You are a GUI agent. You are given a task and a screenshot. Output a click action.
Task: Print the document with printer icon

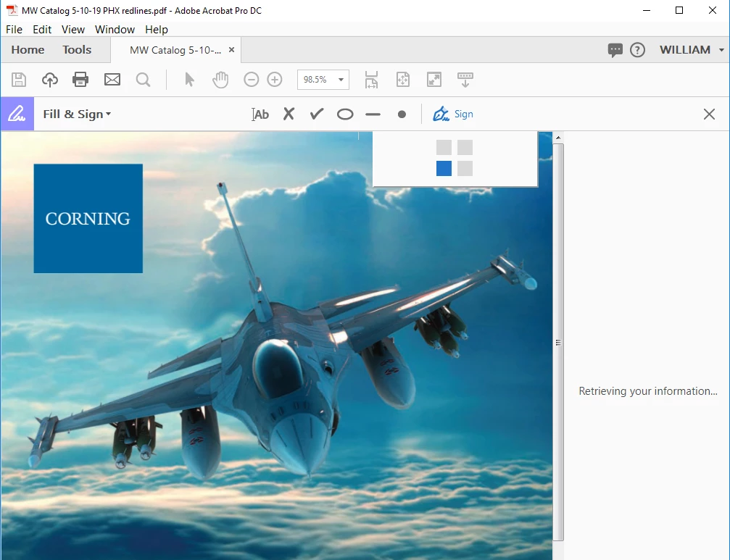pyautogui.click(x=80, y=80)
